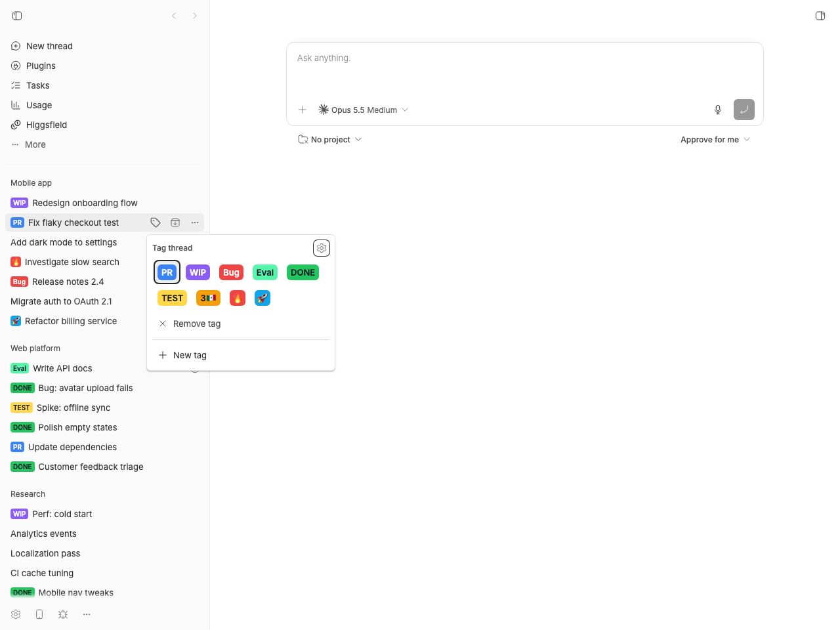
Task: Toggle the right side panel icon
Action: pos(820,16)
